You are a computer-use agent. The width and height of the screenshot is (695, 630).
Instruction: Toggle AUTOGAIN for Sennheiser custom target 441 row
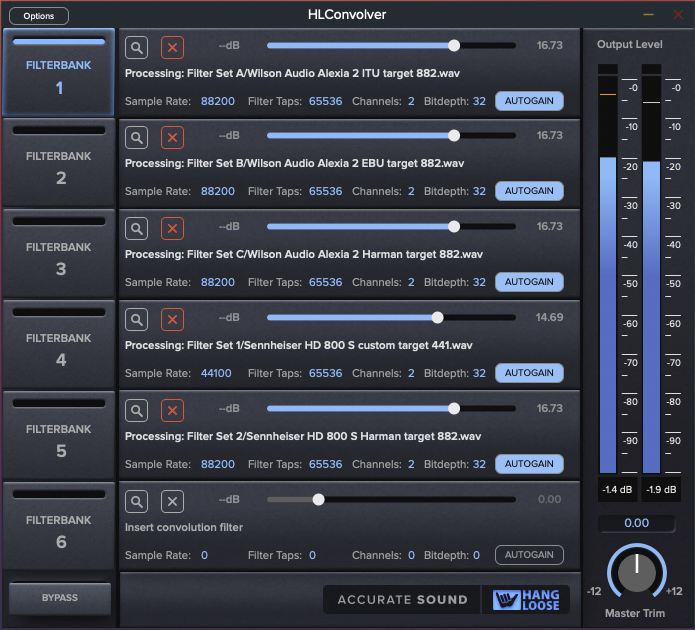point(529,373)
